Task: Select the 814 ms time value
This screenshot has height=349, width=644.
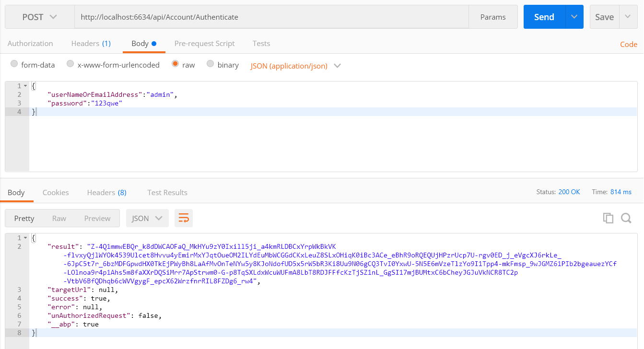Action: pos(621,192)
